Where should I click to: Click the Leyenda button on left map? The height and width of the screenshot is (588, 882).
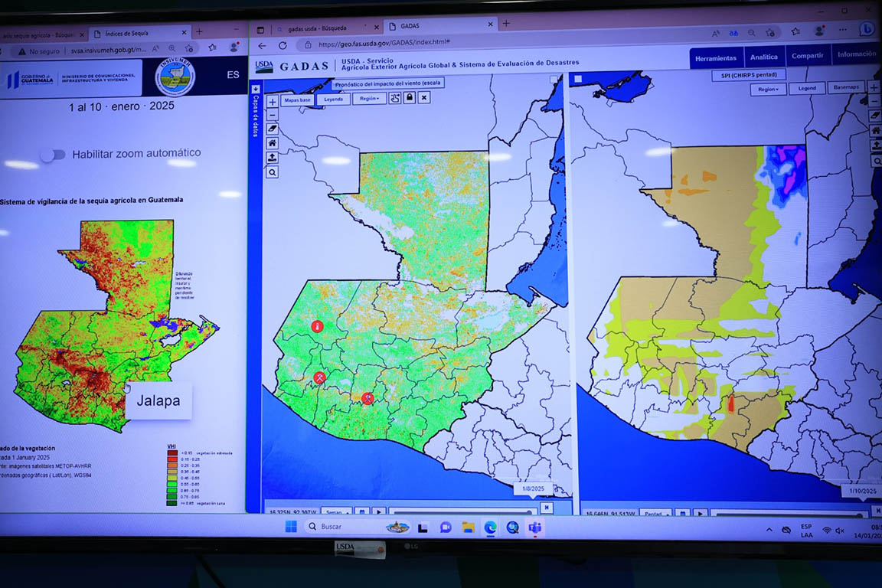click(333, 100)
